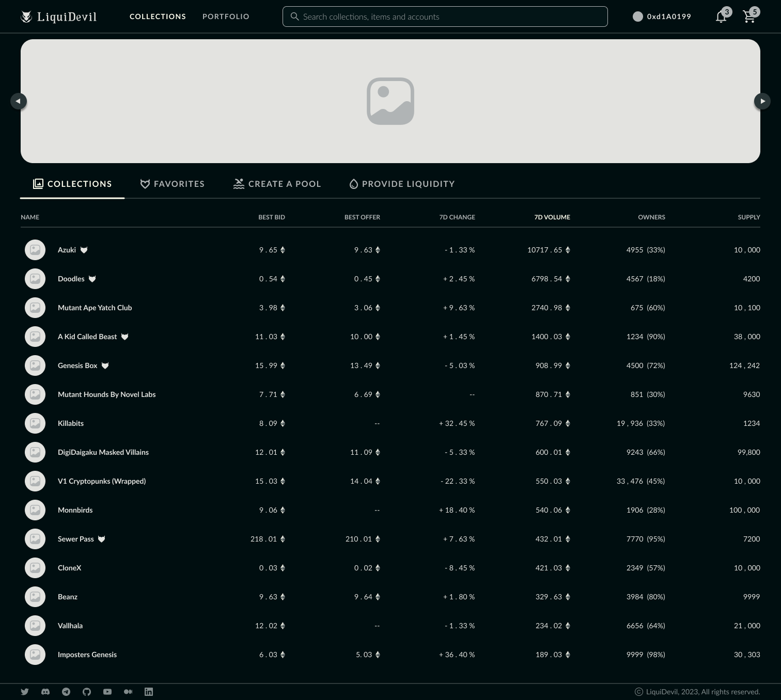
Task: Click the Beanz collection avatar
Action: (35, 597)
